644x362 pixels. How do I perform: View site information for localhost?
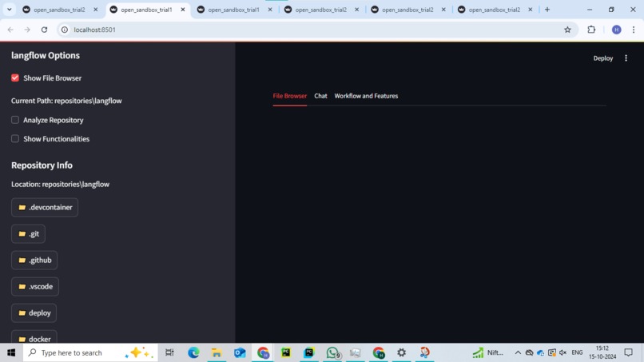point(65,30)
